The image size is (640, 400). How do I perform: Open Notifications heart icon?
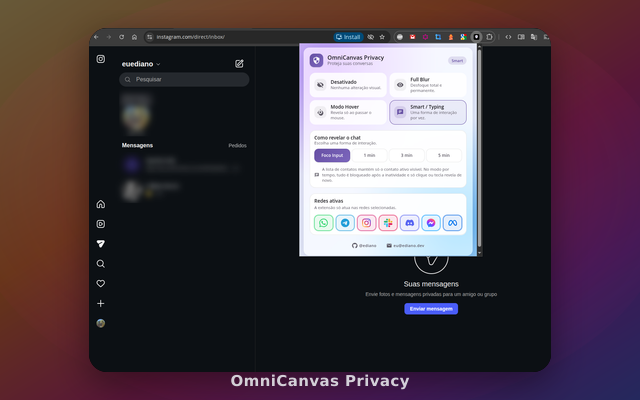pyautogui.click(x=101, y=284)
